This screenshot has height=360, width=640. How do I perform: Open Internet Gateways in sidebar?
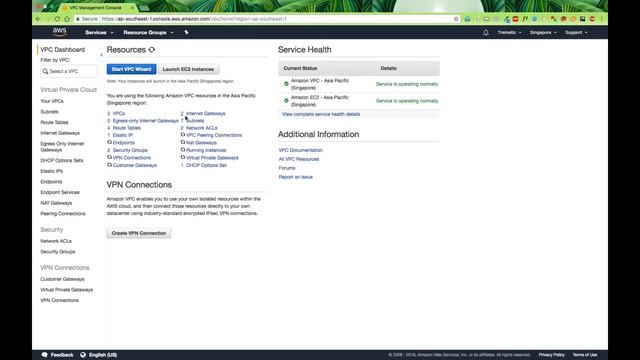point(60,133)
